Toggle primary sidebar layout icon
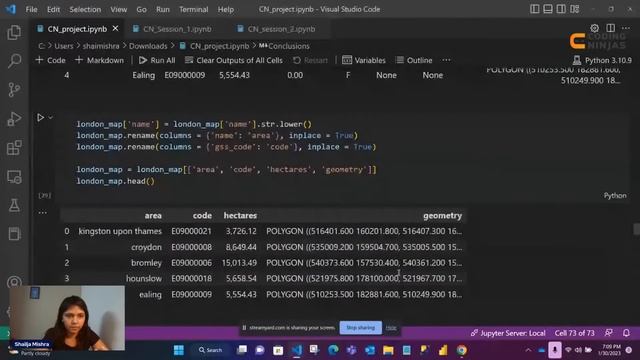 point(534,9)
